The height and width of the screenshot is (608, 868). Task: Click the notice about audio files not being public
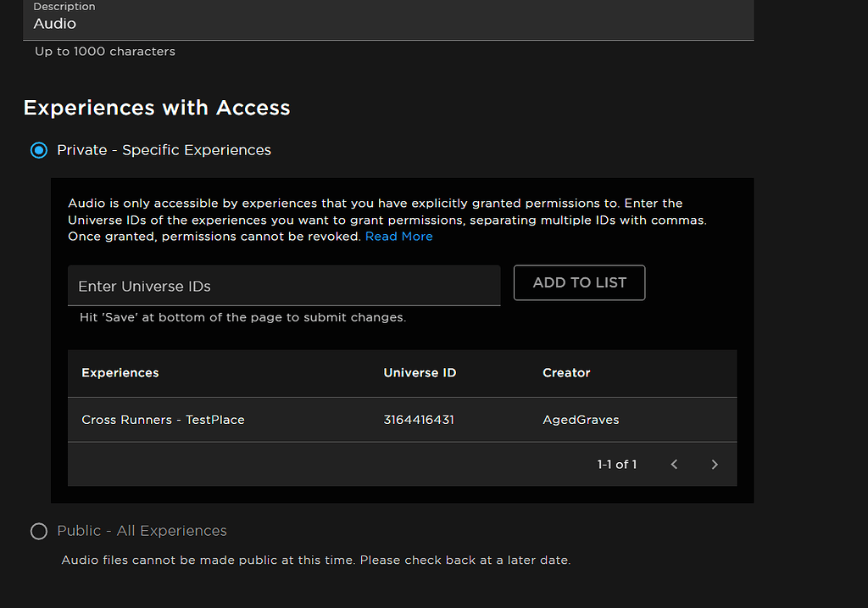tap(316, 561)
